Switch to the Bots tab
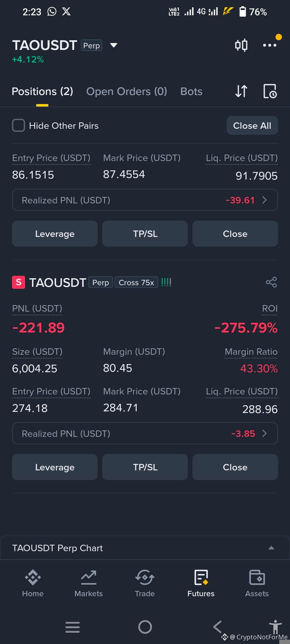Viewport: 290px width, 644px height. point(191,92)
